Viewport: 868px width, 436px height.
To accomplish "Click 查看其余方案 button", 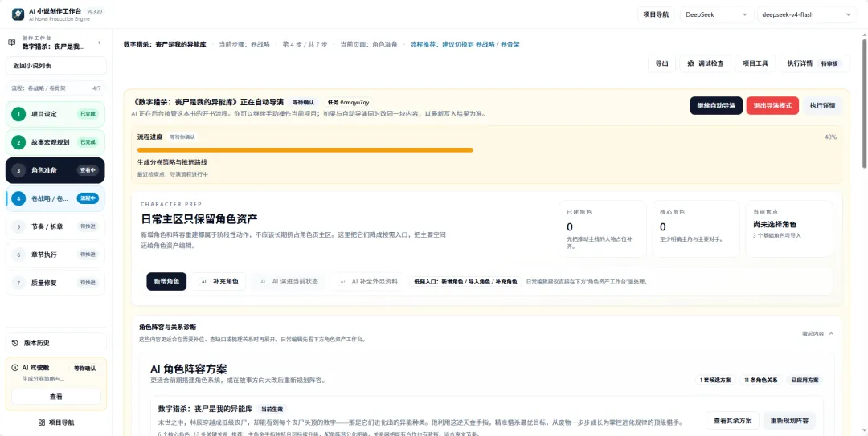I will click(732, 421).
